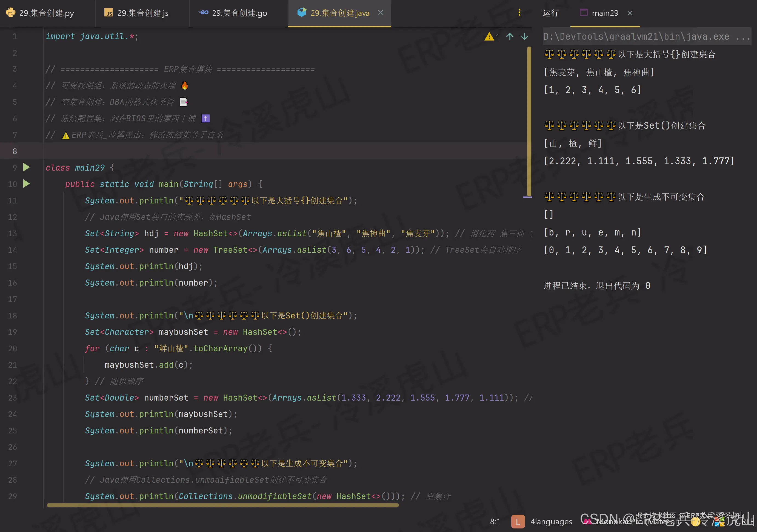Click the run gutter icon beside class main29
The image size is (757, 532).
[26, 167]
